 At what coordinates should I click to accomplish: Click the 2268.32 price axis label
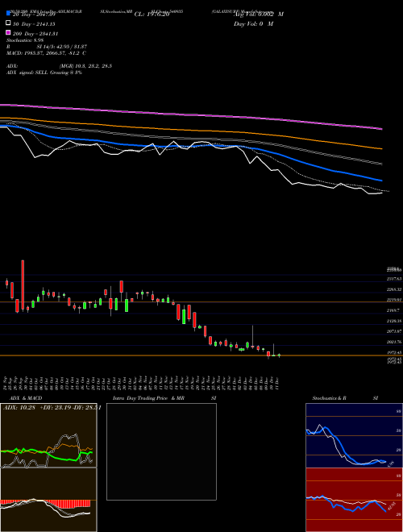click(x=394, y=289)
